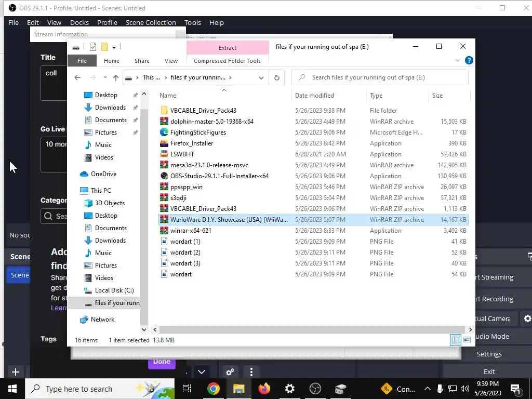
Task: Switch to the View ribbon tab in Explorer
Action: pos(171,61)
